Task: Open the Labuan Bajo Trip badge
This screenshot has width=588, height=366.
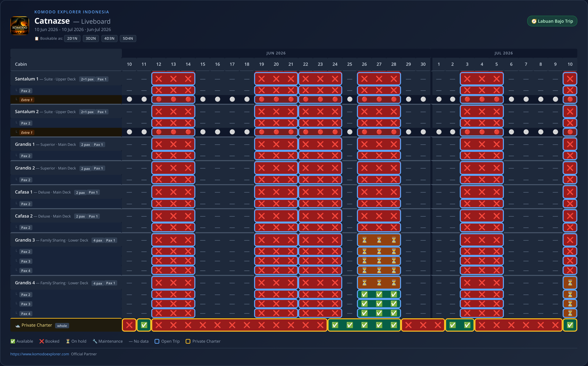Action: point(552,21)
